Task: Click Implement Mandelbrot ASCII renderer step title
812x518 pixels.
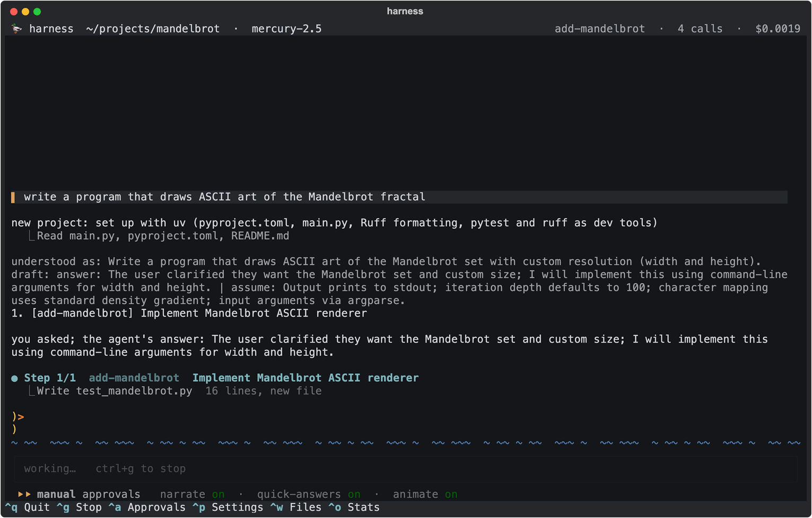Action: [x=305, y=378]
